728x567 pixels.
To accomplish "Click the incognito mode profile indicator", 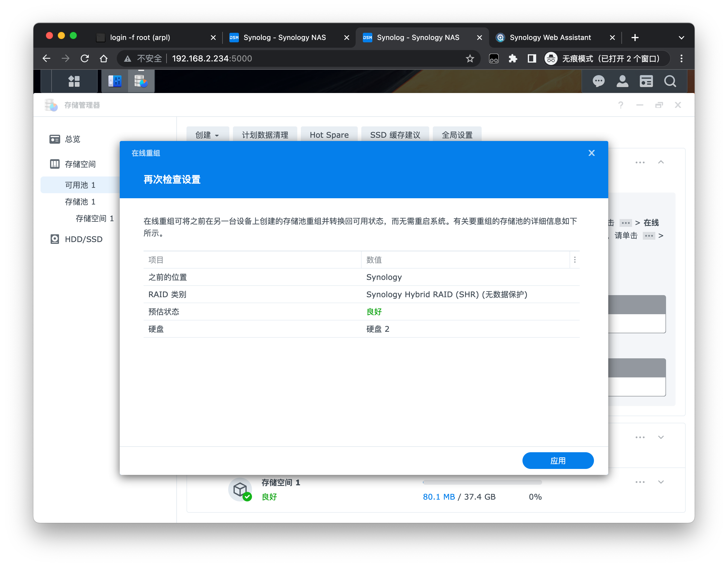I will pos(606,59).
